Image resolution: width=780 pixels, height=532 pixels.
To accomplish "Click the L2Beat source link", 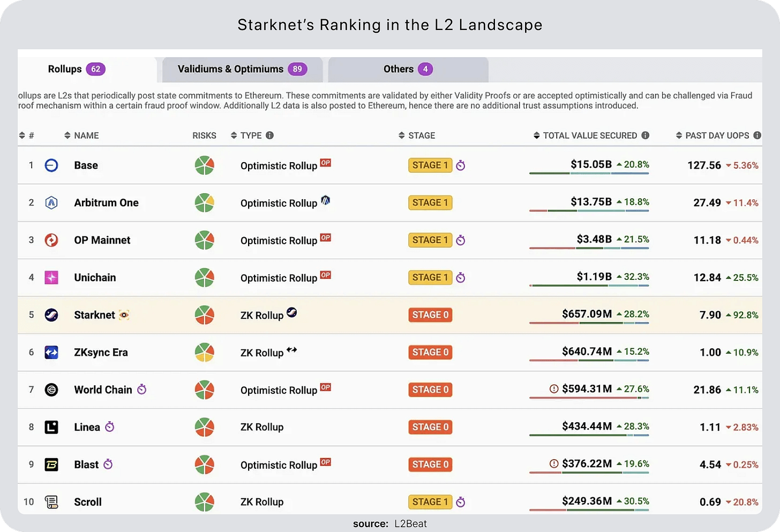I will pyautogui.click(x=410, y=523).
